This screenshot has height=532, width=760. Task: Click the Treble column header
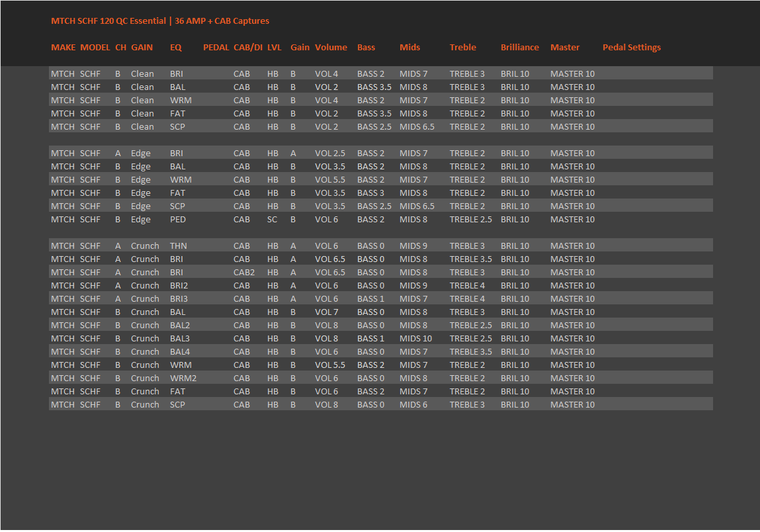tap(462, 47)
